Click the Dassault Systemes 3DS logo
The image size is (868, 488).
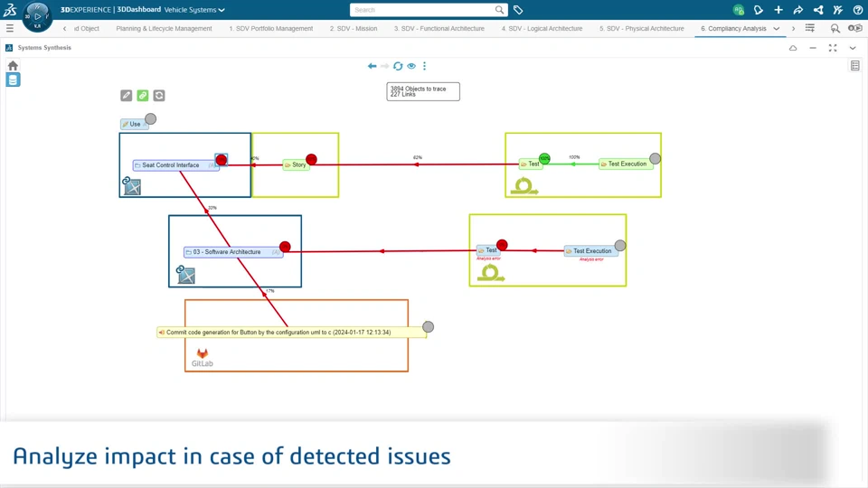10,9
